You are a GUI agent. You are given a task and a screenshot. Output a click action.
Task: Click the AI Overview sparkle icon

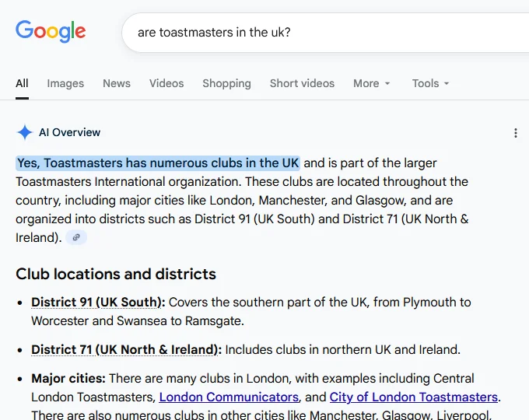point(25,132)
